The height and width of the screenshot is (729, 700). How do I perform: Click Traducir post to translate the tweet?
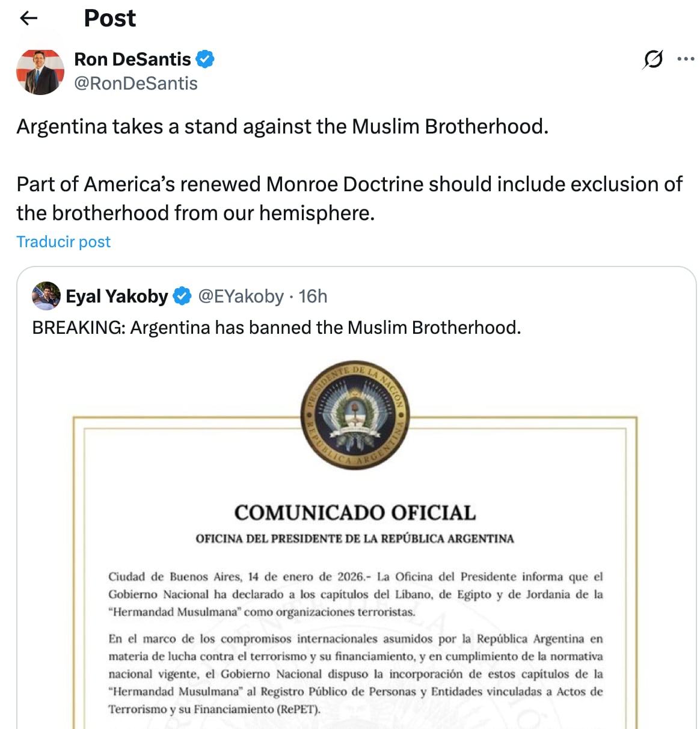[x=63, y=241]
